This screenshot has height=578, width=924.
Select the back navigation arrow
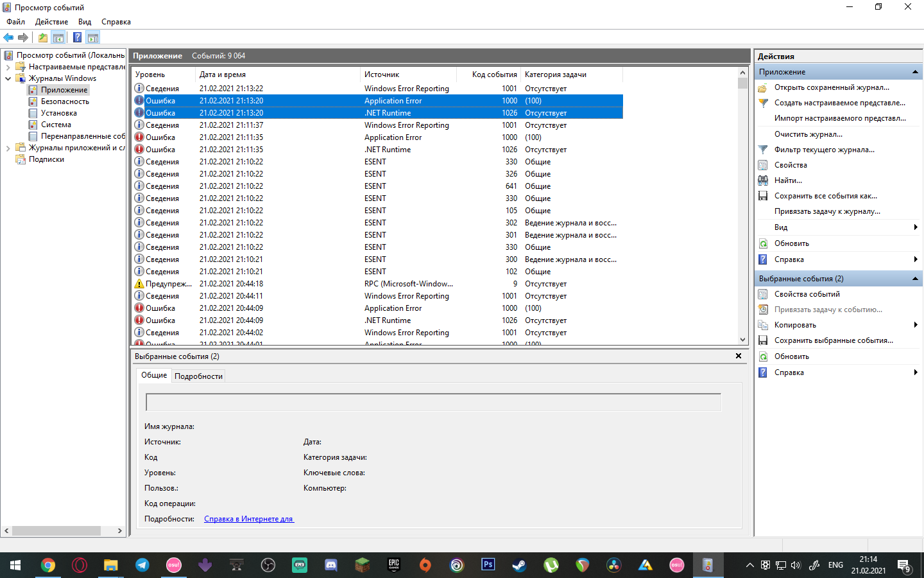pyautogui.click(x=8, y=37)
